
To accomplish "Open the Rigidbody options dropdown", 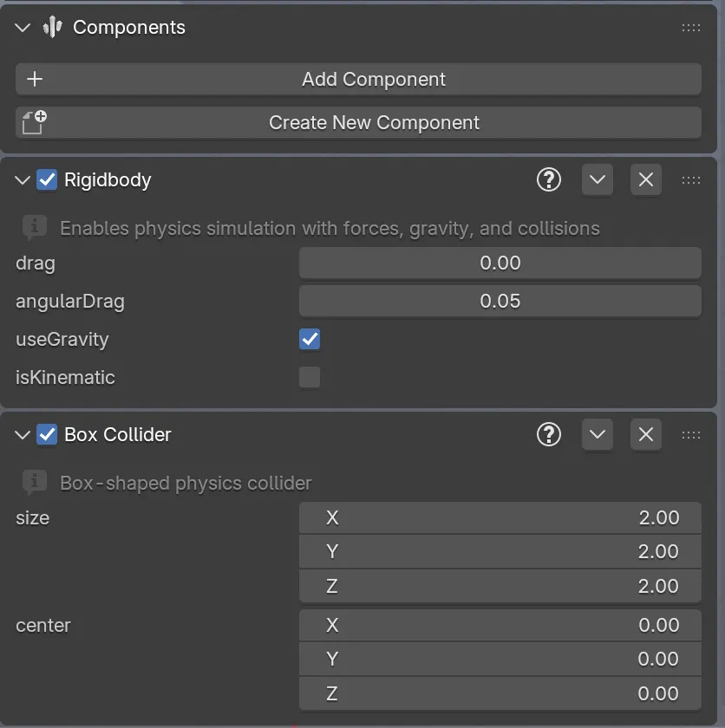I will click(x=598, y=179).
